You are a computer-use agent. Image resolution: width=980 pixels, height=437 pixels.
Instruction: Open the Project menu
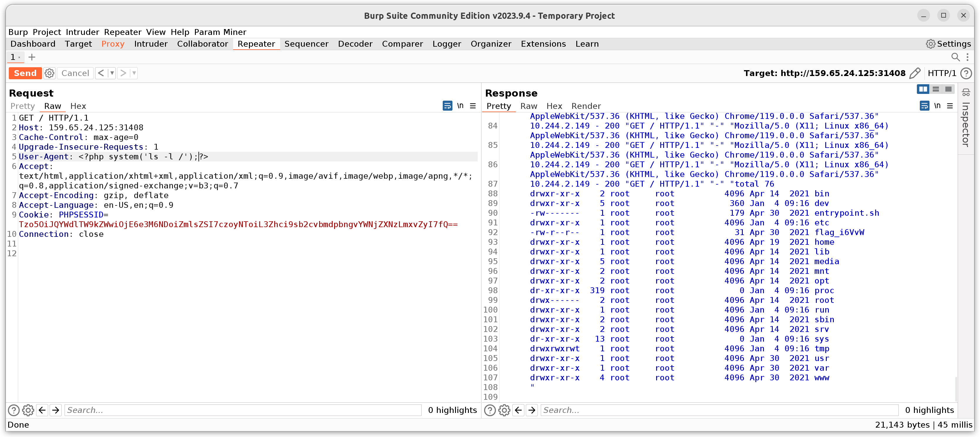[47, 32]
